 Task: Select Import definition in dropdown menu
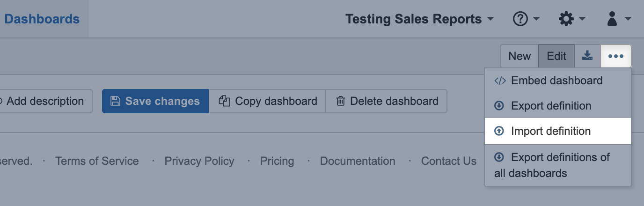point(551,131)
